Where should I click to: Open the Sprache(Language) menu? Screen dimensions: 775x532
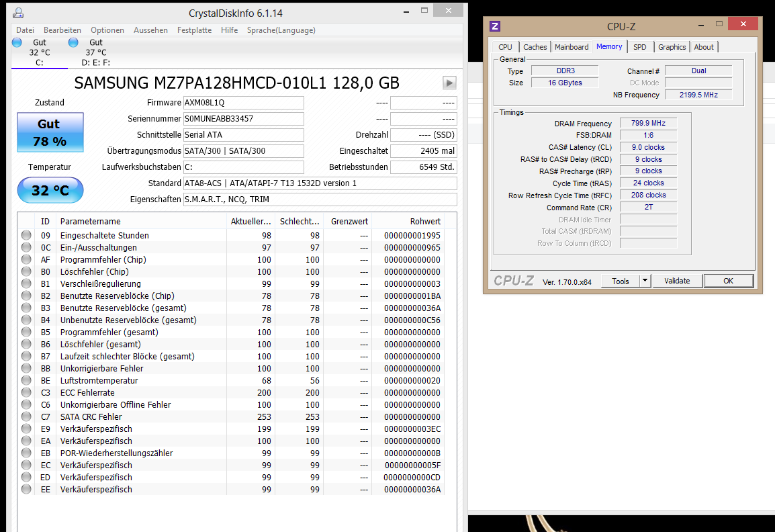(x=281, y=30)
